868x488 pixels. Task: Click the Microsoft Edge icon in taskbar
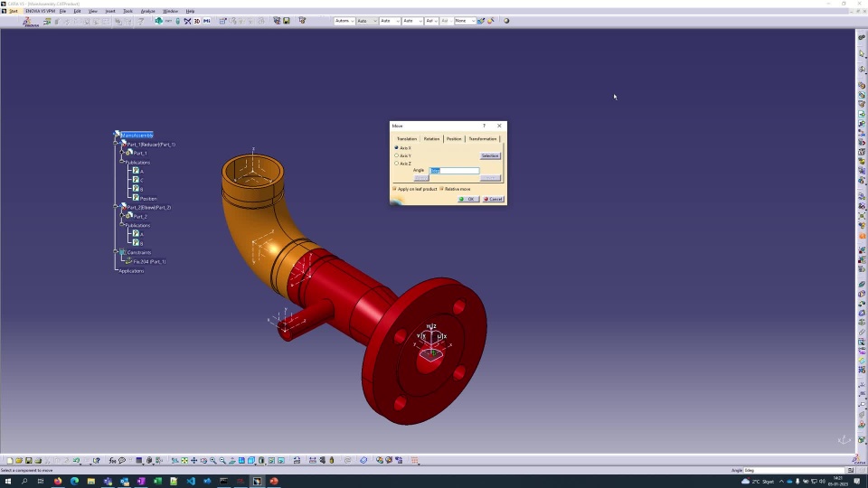pyautogui.click(x=74, y=482)
